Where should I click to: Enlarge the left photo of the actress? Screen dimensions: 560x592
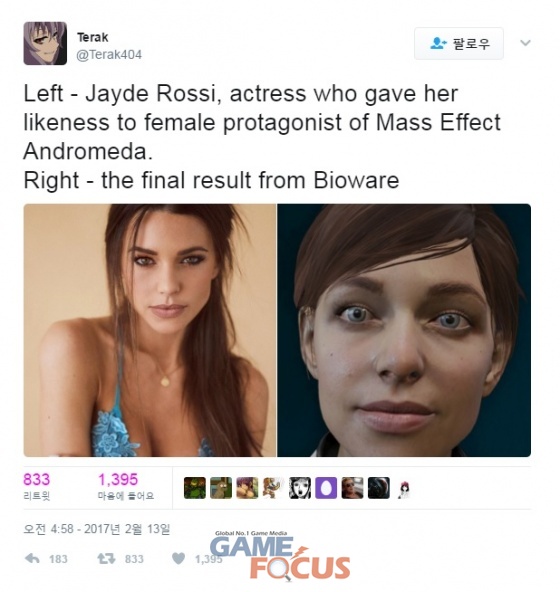coord(150,330)
